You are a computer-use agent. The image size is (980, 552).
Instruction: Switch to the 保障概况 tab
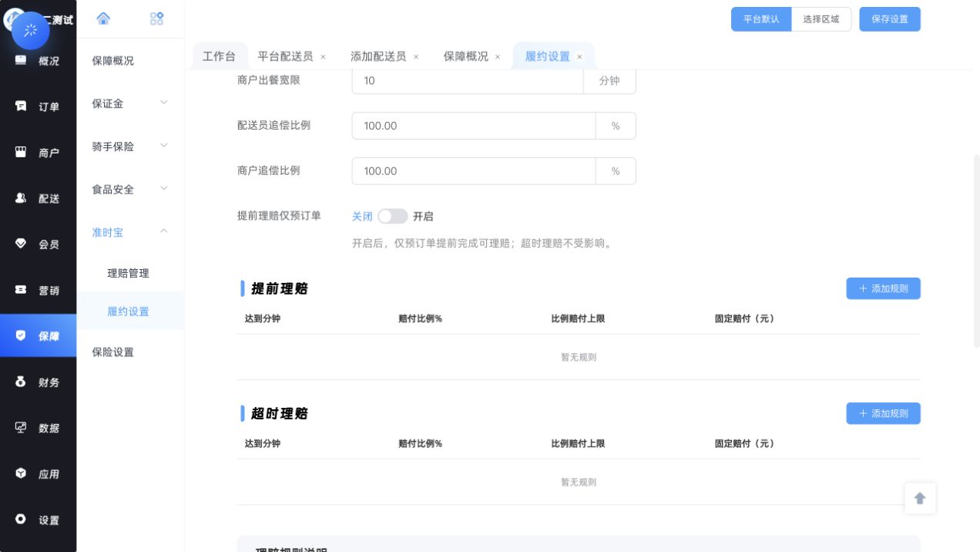465,56
